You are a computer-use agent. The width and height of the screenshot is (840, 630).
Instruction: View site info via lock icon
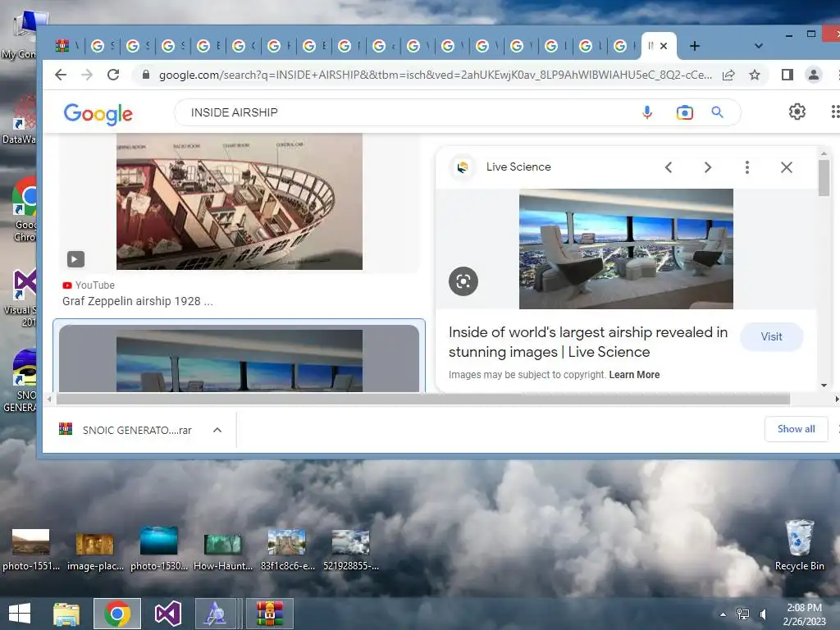(x=145, y=75)
